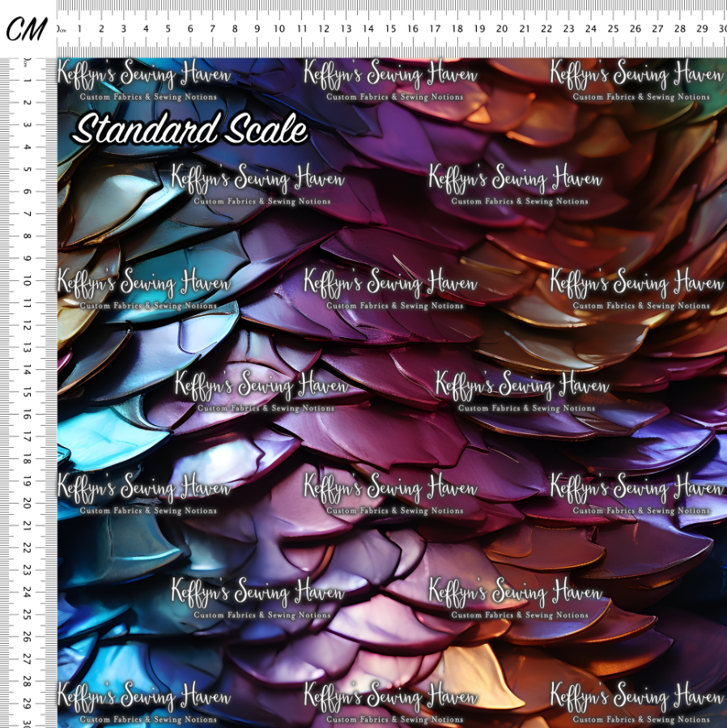727x728 pixels.
Task: Select the 10 mark on the vertical ruler
Action: tap(28, 280)
